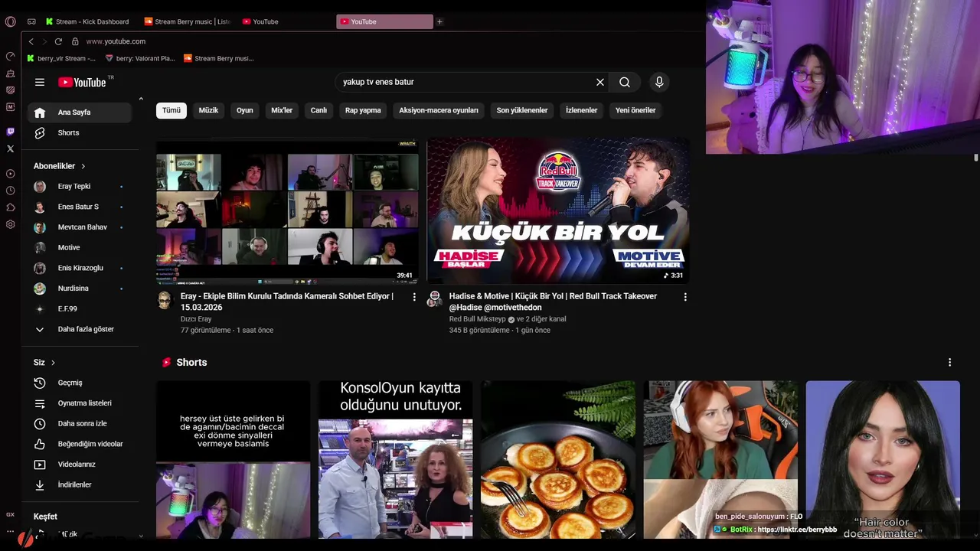The height and width of the screenshot is (551, 980).
Task: Open more options for Hadise & Motive video
Action: [x=685, y=297]
